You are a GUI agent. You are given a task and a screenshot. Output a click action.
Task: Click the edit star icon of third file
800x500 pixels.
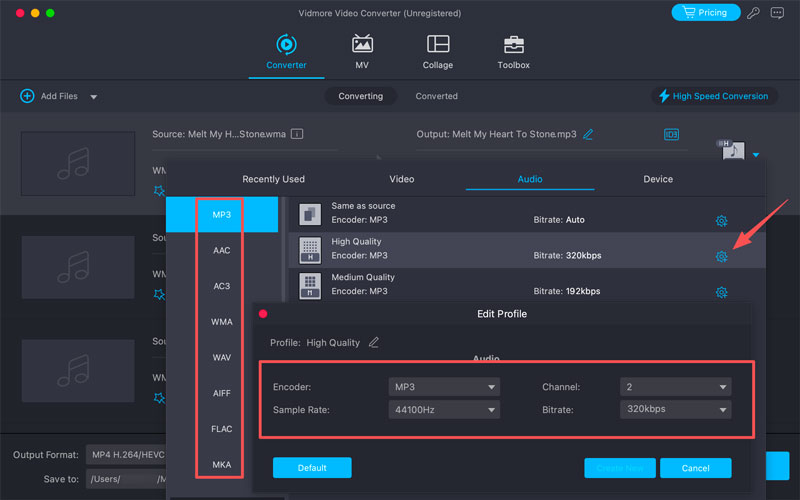point(159,398)
